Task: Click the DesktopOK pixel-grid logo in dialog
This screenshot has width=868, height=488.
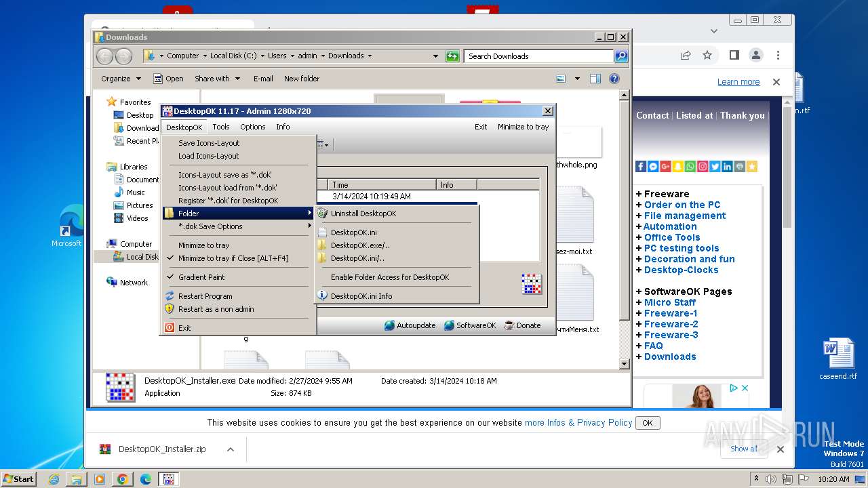Action: click(532, 284)
